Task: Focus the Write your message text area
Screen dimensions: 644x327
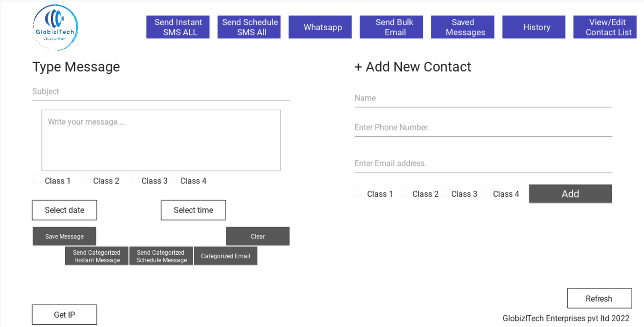Action: point(161,140)
